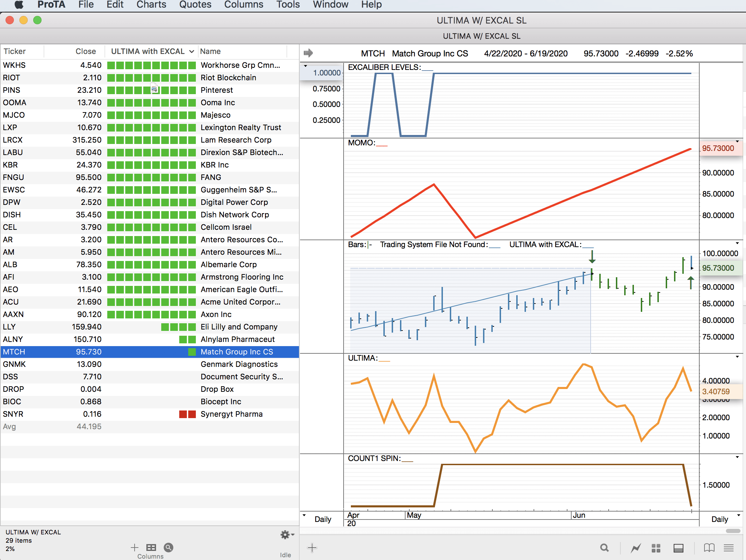Click the list lines icon bottom right

729,548
